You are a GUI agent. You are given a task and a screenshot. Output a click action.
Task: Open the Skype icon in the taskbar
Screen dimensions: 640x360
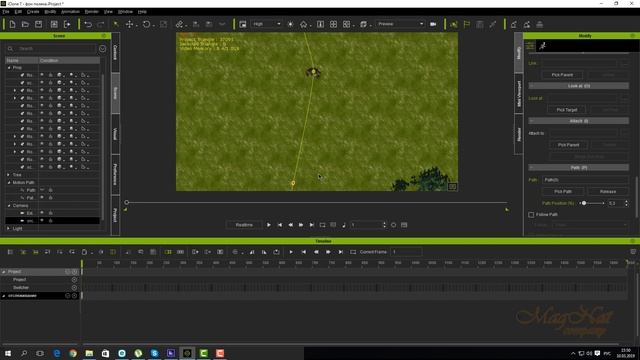(x=154, y=353)
